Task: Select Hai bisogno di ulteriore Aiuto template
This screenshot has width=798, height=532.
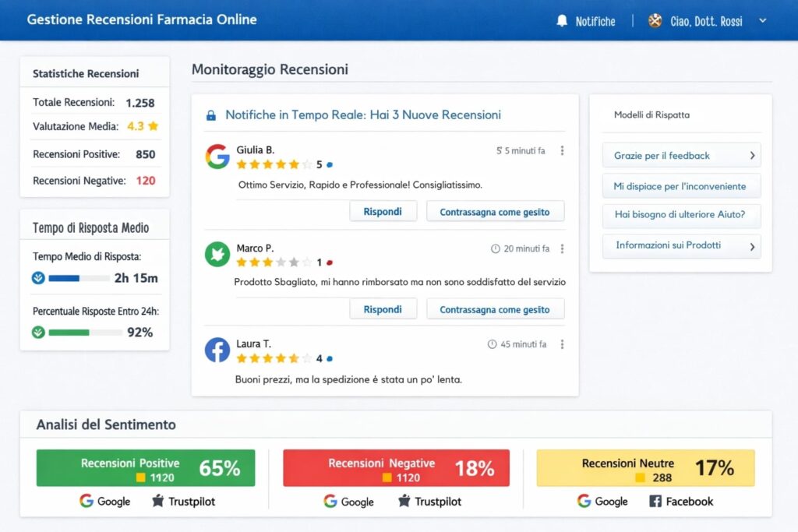Action: coord(681,215)
